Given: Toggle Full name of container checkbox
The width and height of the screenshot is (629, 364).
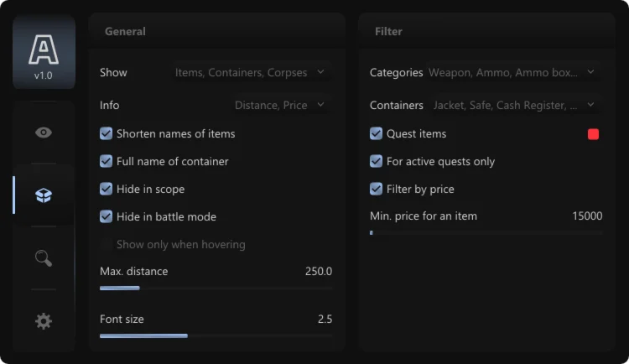Looking at the screenshot, I should 107,161.
